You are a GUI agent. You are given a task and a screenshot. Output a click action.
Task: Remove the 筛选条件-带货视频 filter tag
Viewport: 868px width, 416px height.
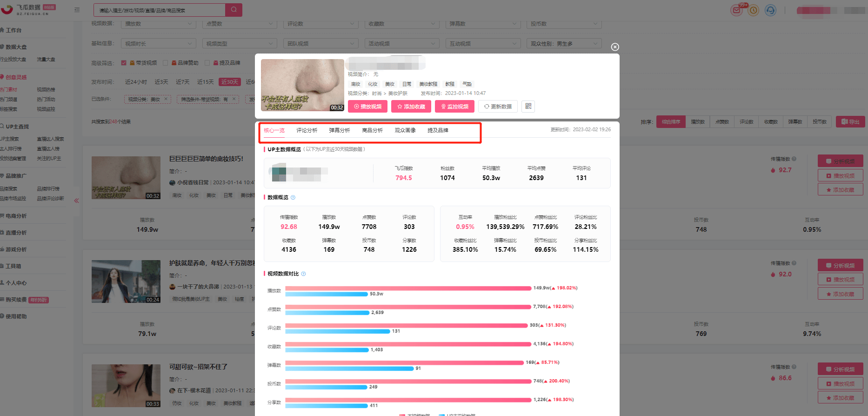point(234,99)
